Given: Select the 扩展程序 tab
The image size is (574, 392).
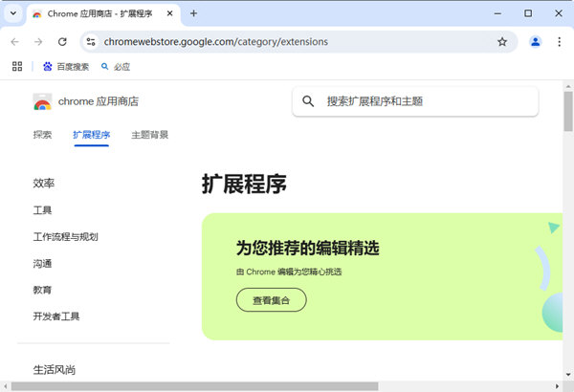Looking at the screenshot, I should point(92,135).
